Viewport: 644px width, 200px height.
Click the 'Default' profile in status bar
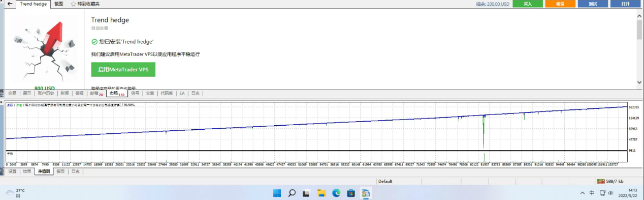pos(385,181)
